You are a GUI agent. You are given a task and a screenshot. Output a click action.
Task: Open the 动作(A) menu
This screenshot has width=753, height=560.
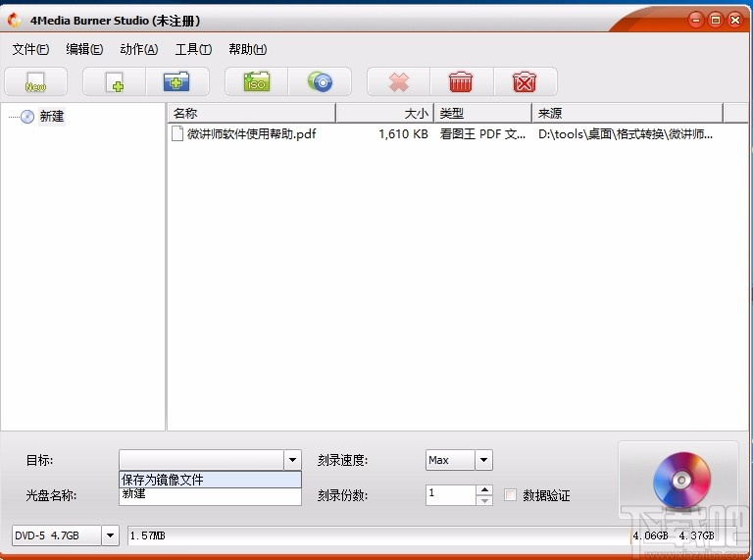click(x=139, y=49)
